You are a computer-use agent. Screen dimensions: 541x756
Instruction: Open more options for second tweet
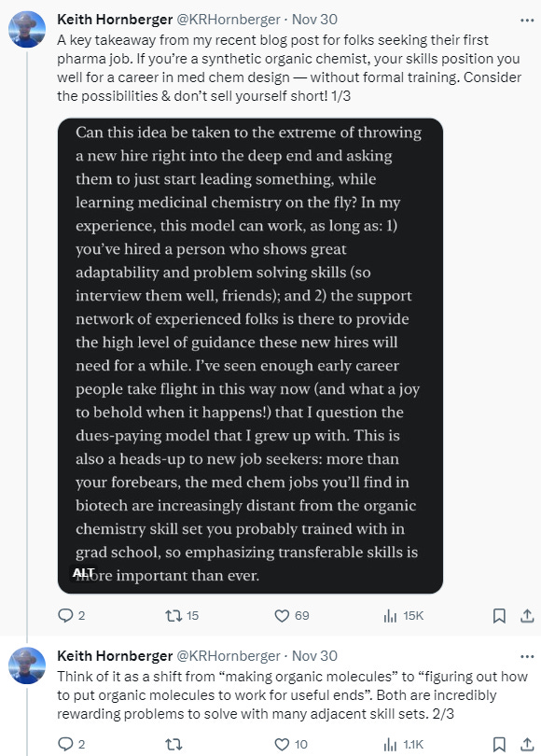point(527,657)
